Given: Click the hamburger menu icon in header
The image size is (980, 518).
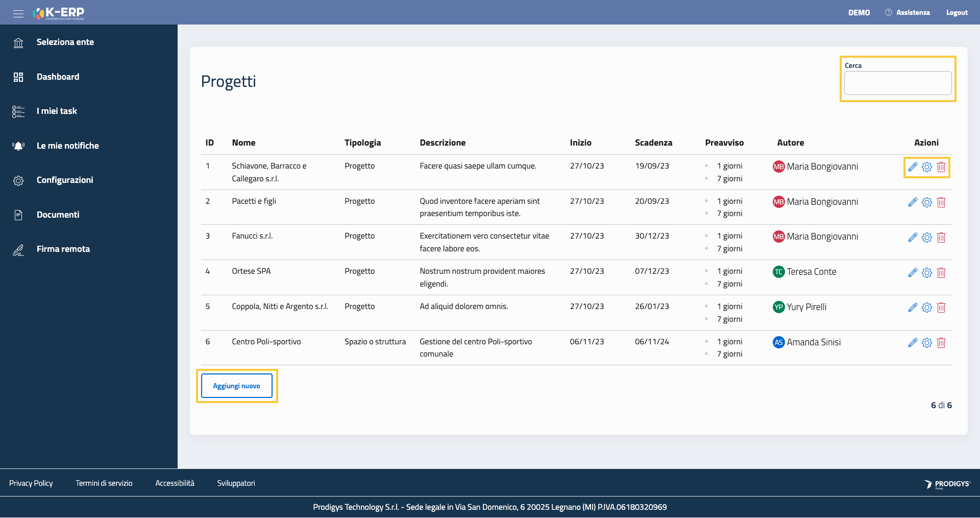Looking at the screenshot, I should [18, 13].
